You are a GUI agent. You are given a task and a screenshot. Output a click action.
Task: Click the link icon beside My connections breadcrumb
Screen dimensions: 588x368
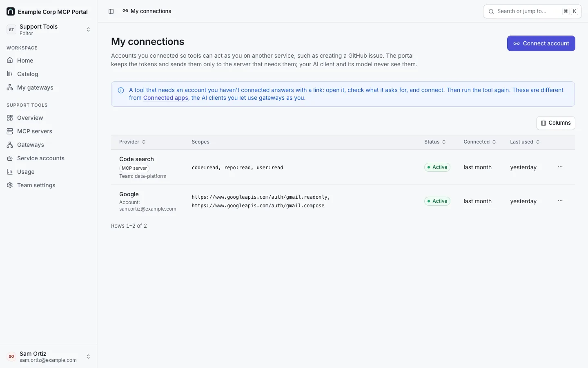125,11
